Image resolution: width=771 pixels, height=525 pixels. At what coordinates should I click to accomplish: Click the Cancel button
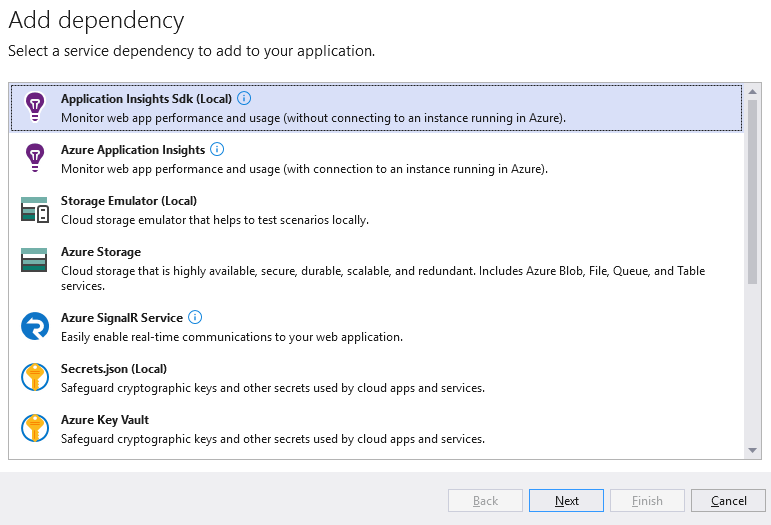click(728, 500)
